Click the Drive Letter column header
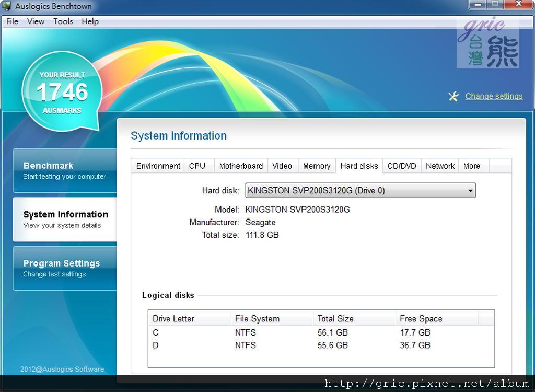 (x=190, y=319)
